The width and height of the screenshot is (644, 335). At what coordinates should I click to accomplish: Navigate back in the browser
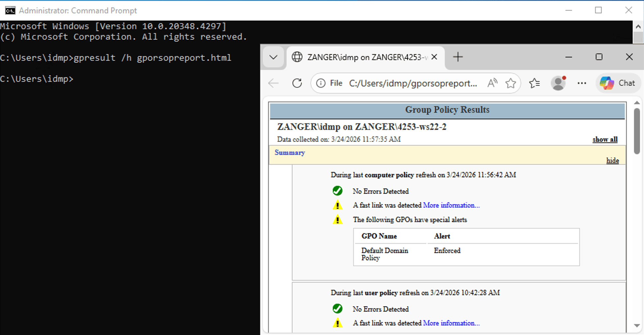click(x=273, y=83)
